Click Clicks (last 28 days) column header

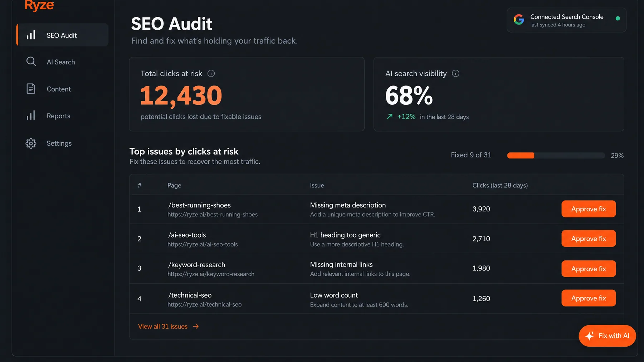pyautogui.click(x=500, y=185)
